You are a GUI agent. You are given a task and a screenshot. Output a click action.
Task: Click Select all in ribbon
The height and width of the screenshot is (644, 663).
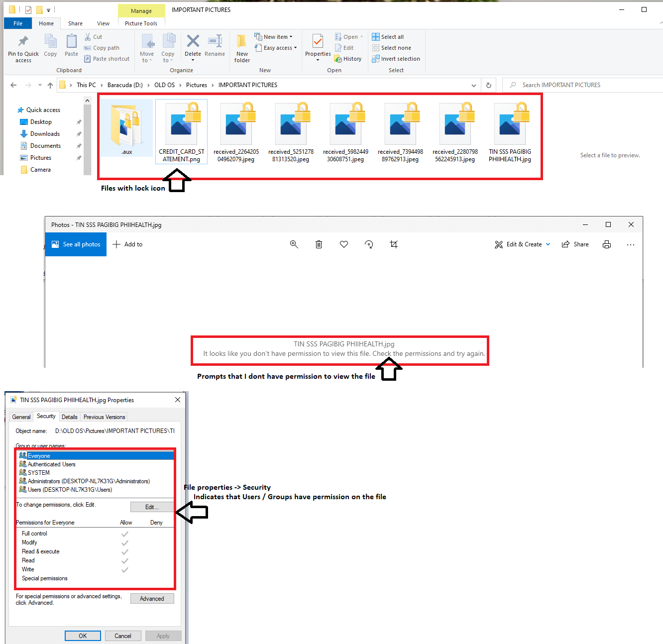click(388, 37)
